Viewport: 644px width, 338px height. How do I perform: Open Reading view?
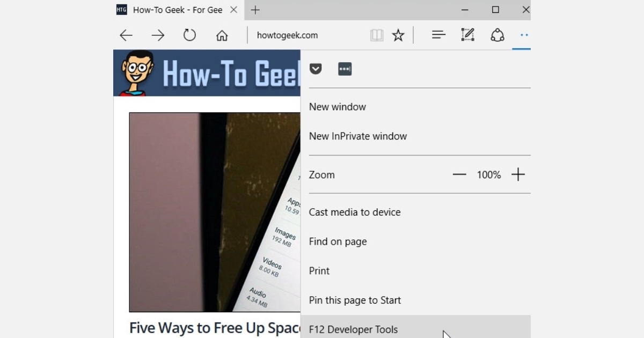click(377, 35)
